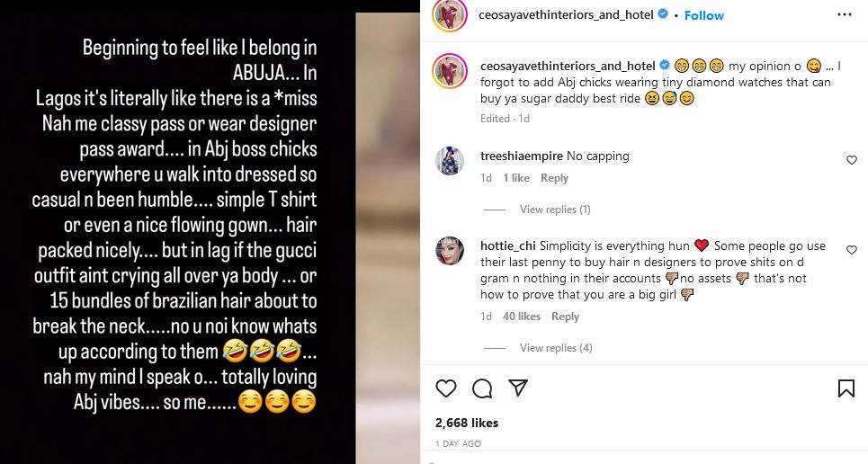The height and width of the screenshot is (464, 868).
Task: Like the post with the heart icon
Action: 446,388
